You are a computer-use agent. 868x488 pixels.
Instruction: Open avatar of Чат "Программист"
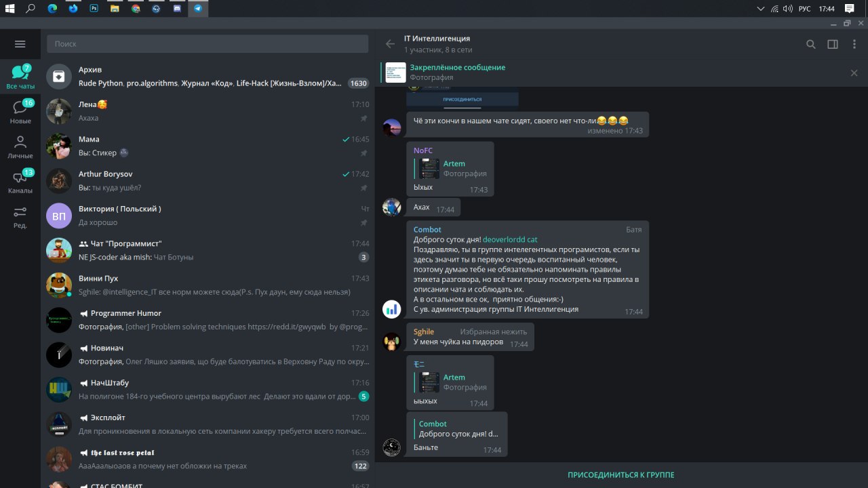(59, 251)
